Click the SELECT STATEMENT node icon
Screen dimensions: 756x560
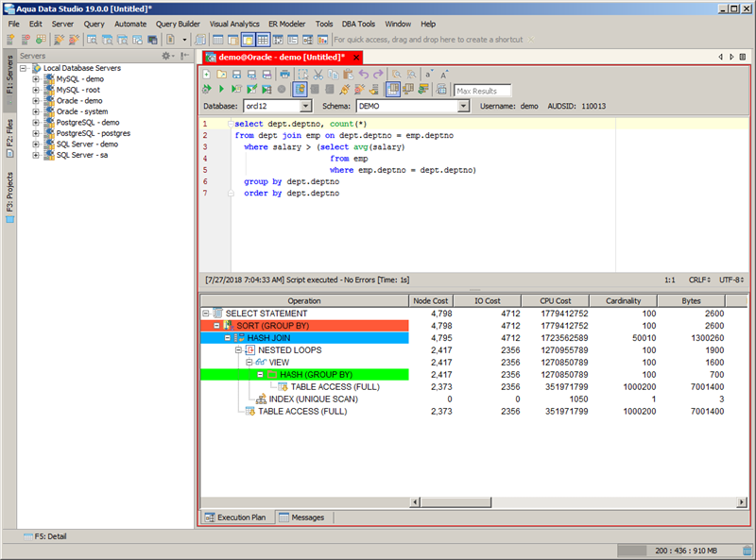217,314
